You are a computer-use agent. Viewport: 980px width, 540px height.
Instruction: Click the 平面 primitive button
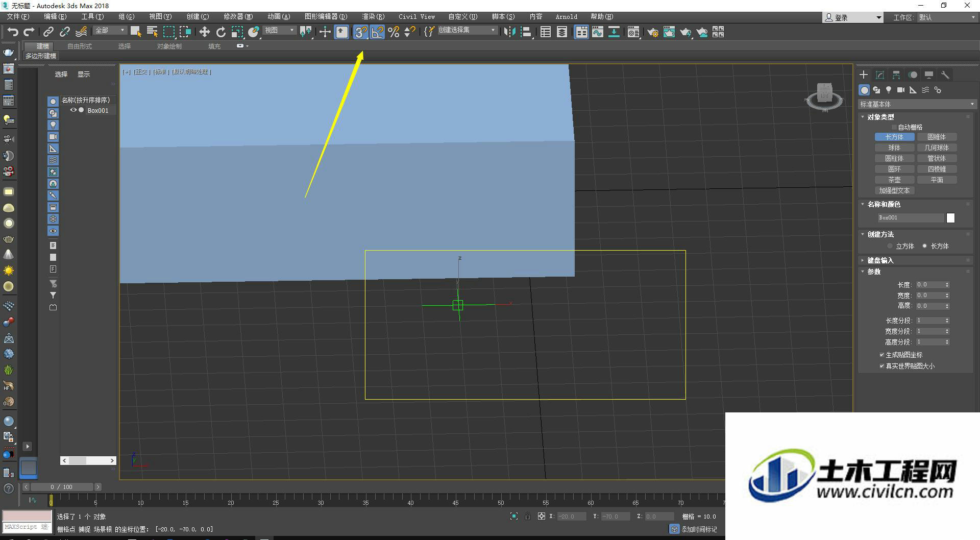click(x=937, y=180)
